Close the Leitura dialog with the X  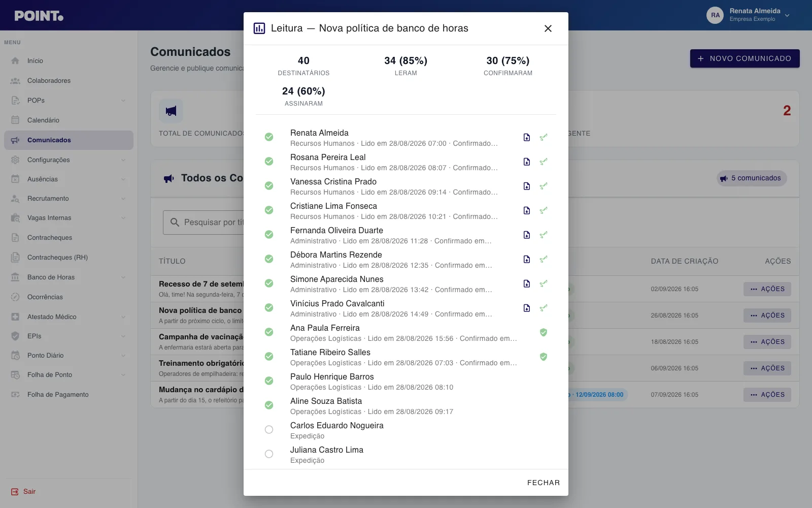point(548,28)
